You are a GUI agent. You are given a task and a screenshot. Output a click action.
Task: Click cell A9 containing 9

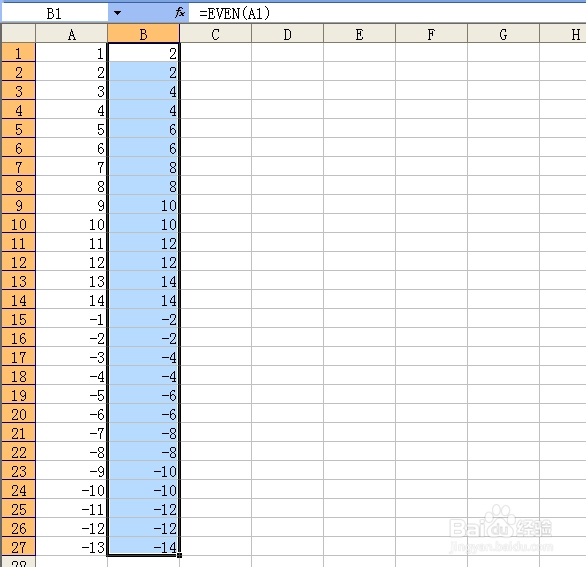point(71,204)
